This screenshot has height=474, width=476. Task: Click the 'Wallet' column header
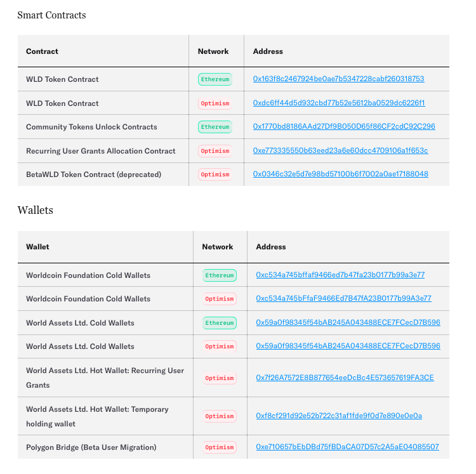[x=37, y=247]
